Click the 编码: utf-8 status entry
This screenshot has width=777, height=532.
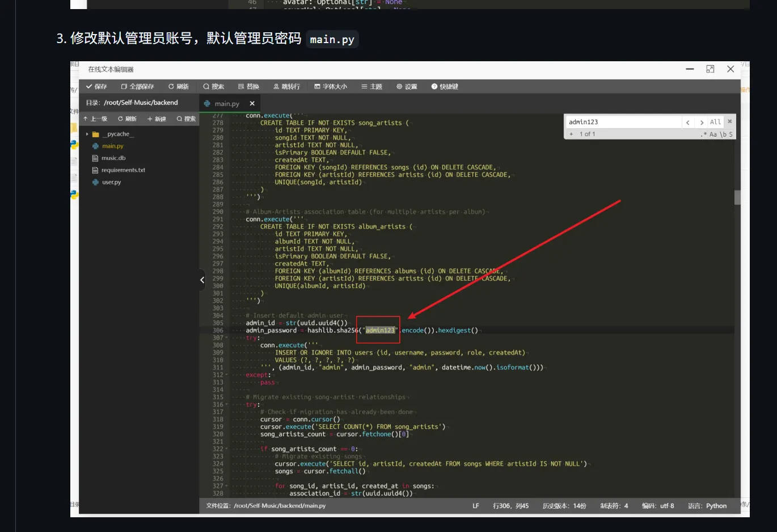[x=658, y=506]
